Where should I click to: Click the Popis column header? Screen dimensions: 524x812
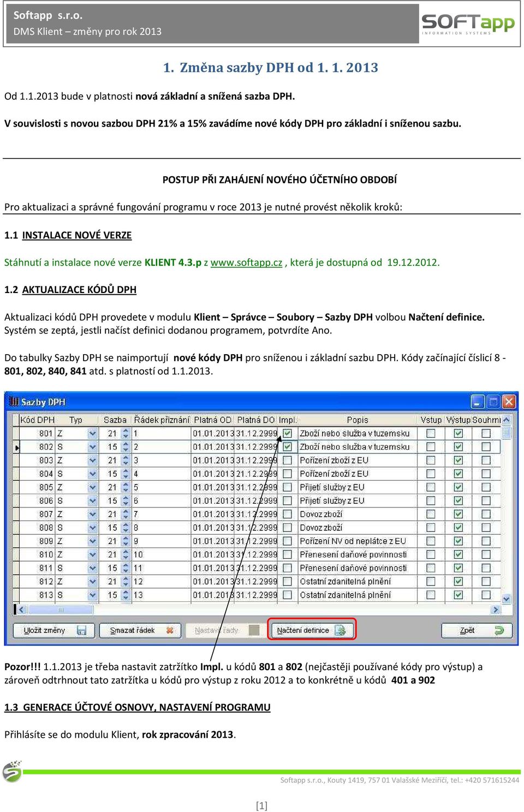[x=358, y=420]
